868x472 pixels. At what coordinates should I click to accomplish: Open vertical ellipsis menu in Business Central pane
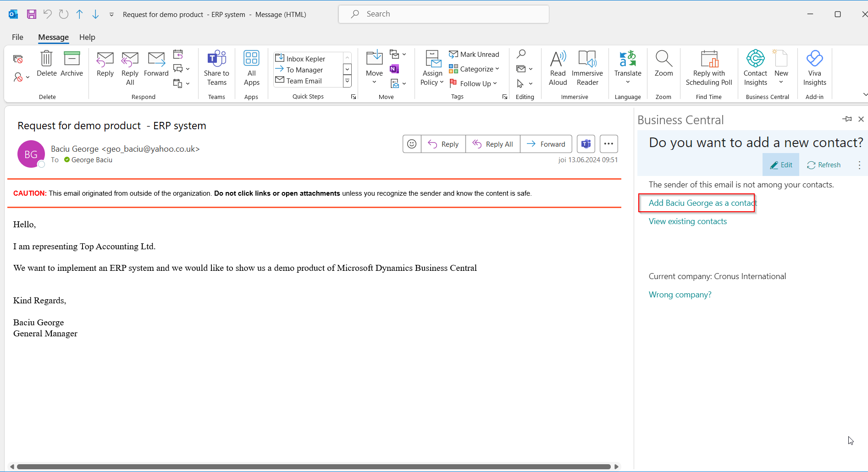pos(859,165)
